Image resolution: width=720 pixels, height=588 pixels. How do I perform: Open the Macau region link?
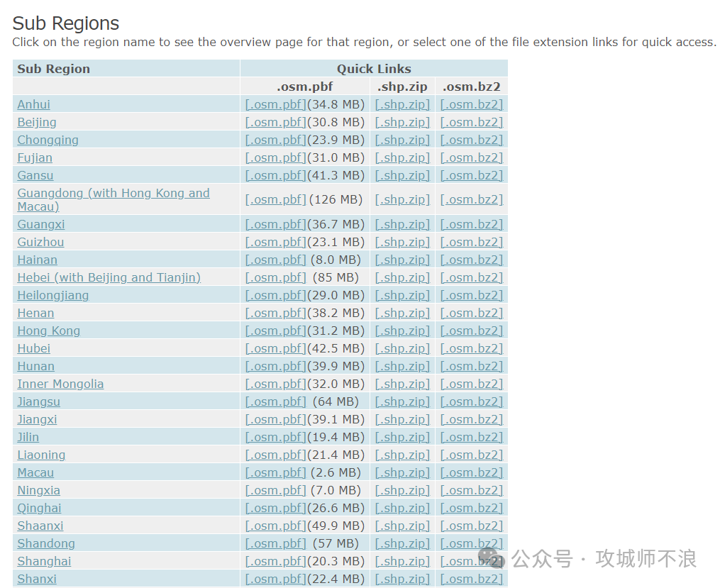(x=35, y=473)
